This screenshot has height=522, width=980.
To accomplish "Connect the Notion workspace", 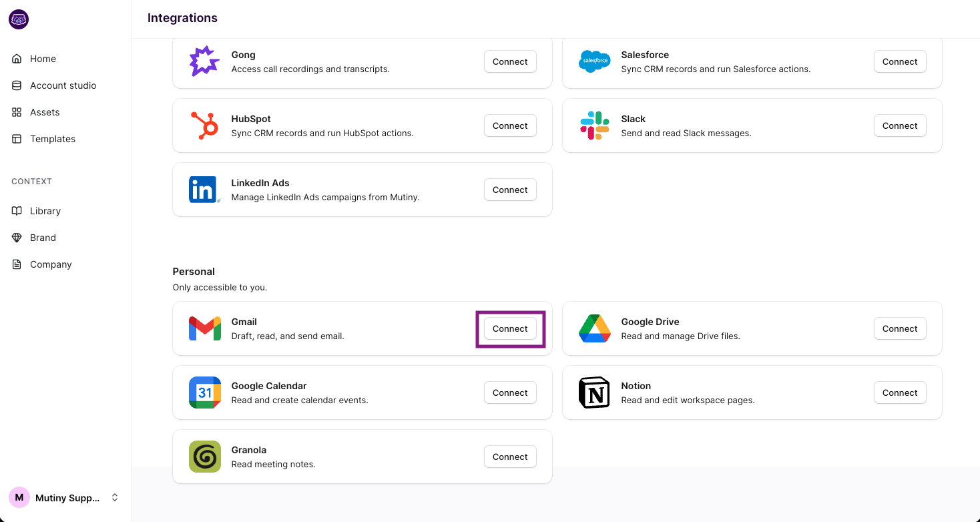I will point(900,393).
